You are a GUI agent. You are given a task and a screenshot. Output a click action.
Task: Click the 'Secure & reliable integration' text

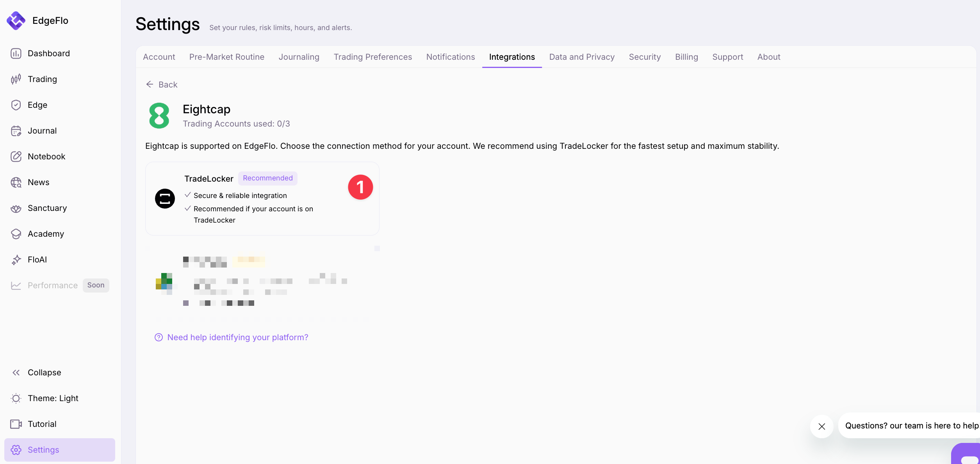240,196
